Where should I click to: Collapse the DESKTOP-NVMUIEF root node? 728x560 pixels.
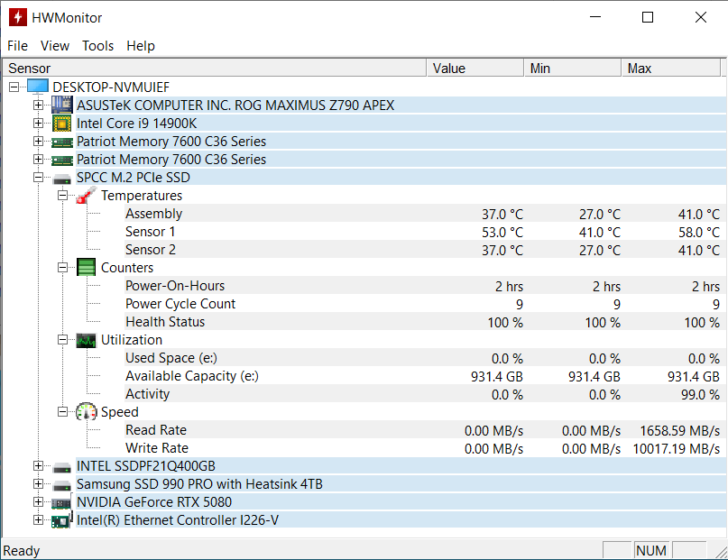point(14,87)
